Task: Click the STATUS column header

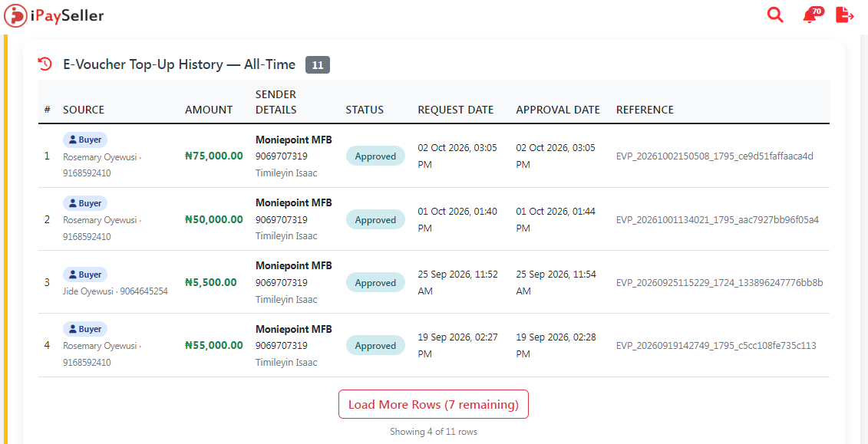Action: [365, 110]
